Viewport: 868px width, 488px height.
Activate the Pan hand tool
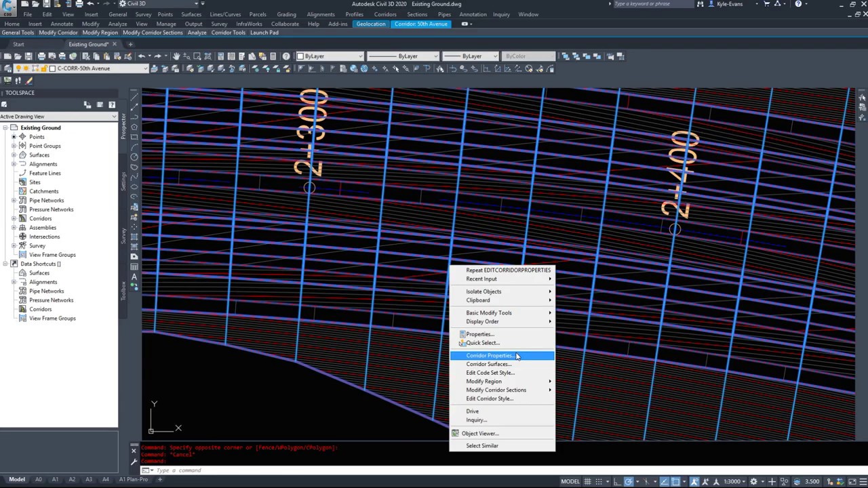coord(176,56)
